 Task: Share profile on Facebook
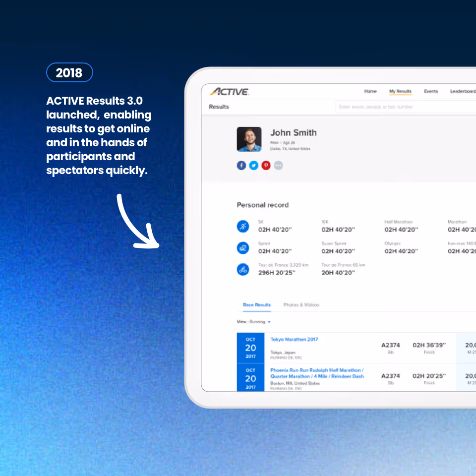pyautogui.click(x=241, y=166)
